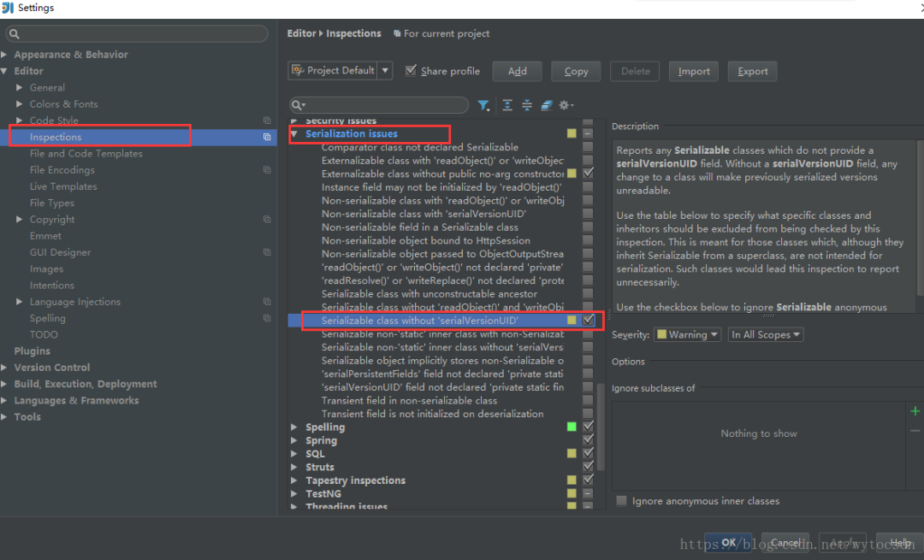Screen dimensions: 924x560
Task: Open the gear settings icon in inspections toolbar
Action: click(566, 105)
